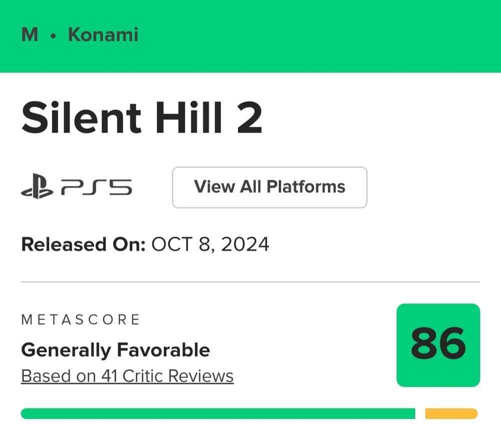Click the M age rating label
Screen dimensions: 501x448
pos(30,35)
